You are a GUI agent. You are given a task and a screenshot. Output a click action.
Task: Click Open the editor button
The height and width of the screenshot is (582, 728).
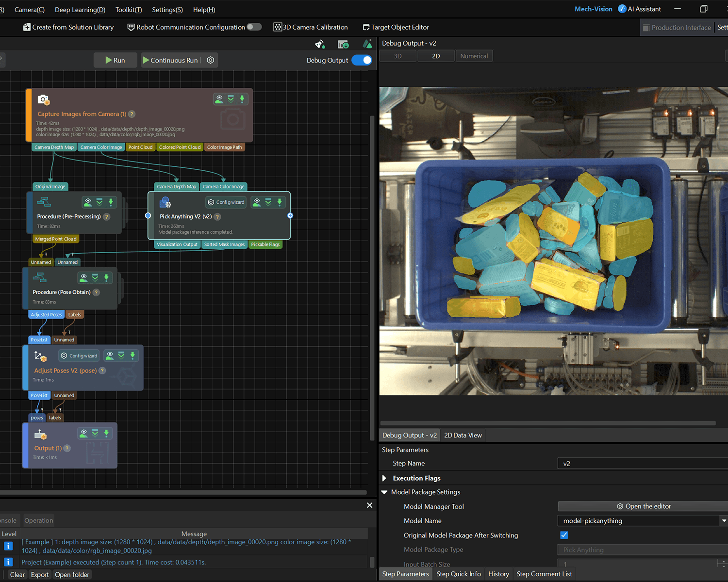644,506
